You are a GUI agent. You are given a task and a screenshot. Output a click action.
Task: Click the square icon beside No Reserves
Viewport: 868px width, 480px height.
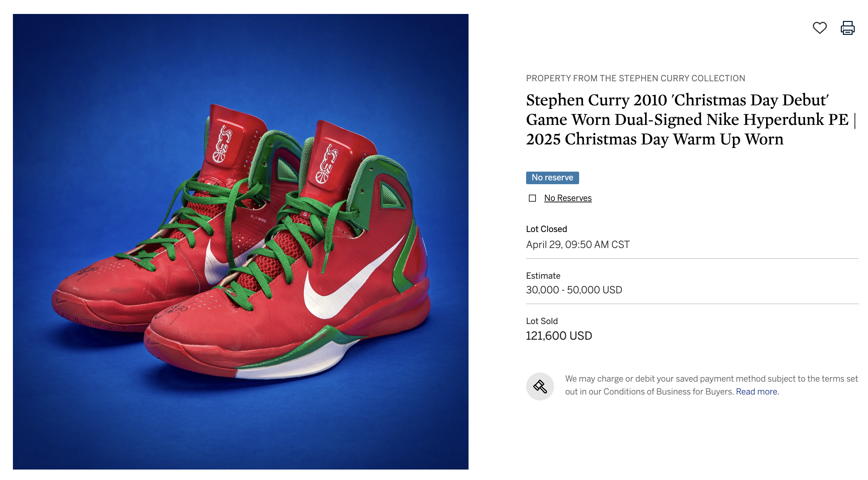532,198
